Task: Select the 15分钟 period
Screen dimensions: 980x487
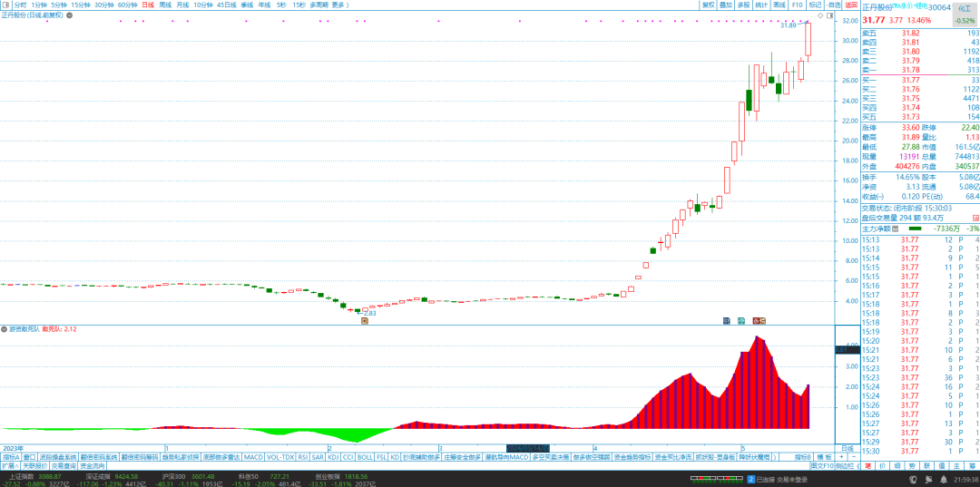Action: click(x=81, y=5)
